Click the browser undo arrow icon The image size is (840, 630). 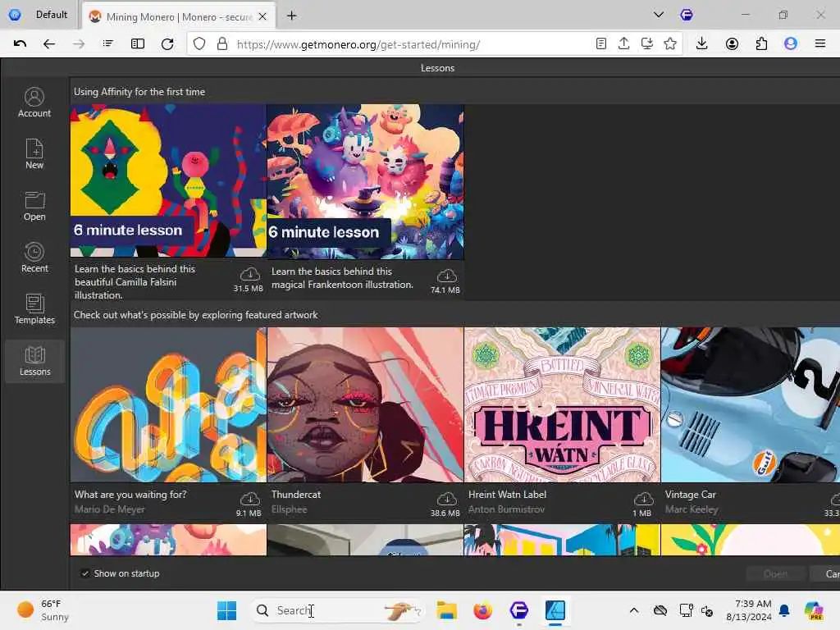20,44
